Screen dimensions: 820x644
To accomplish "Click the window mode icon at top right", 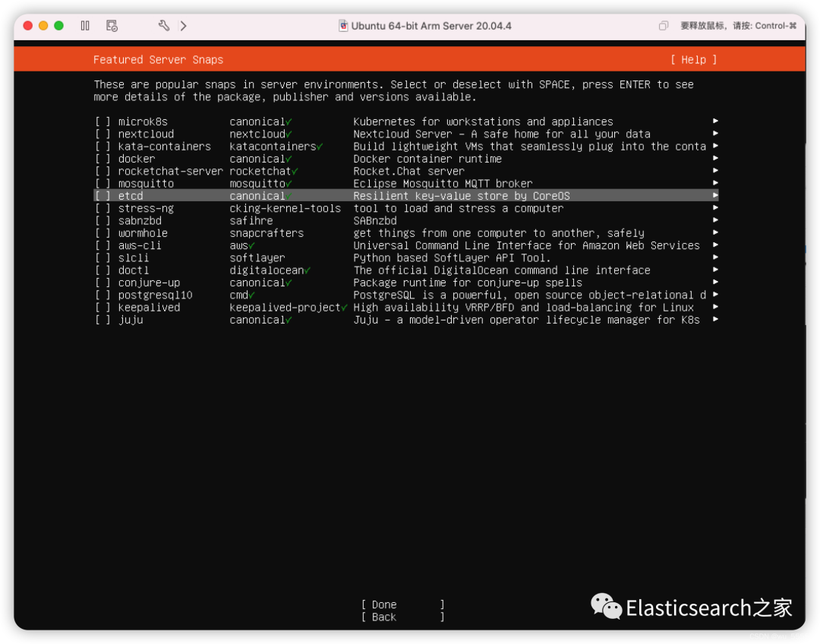I will [x=663, y=26].
